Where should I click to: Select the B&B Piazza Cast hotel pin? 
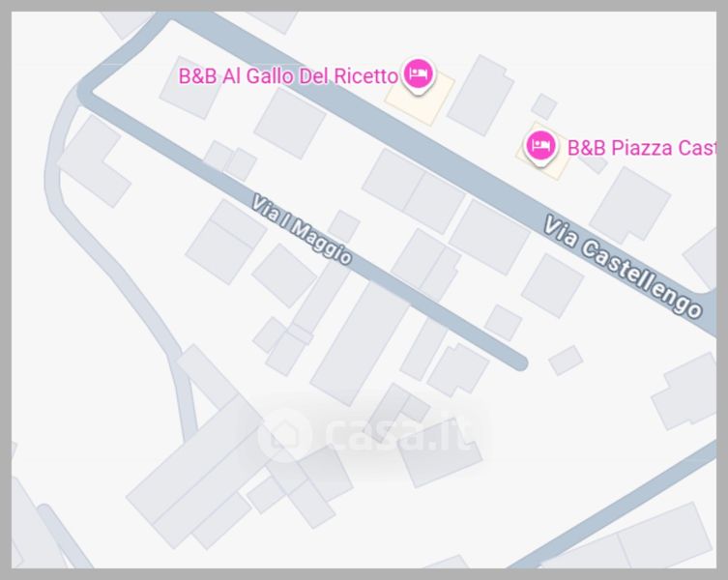click(540, 147)
